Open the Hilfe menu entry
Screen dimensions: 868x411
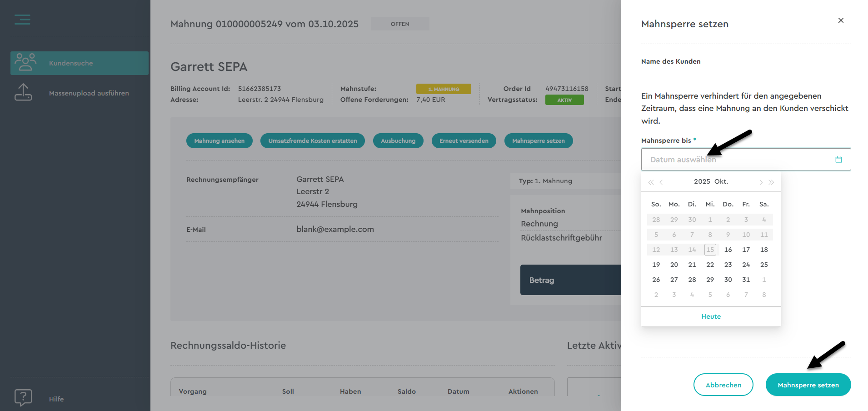pos(56,399)
